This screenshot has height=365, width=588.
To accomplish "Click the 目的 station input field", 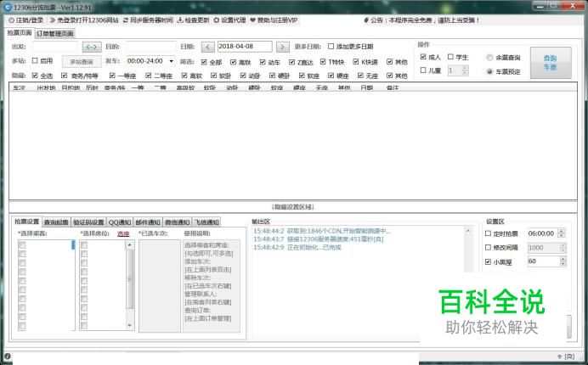I will [x=151, y=47].
